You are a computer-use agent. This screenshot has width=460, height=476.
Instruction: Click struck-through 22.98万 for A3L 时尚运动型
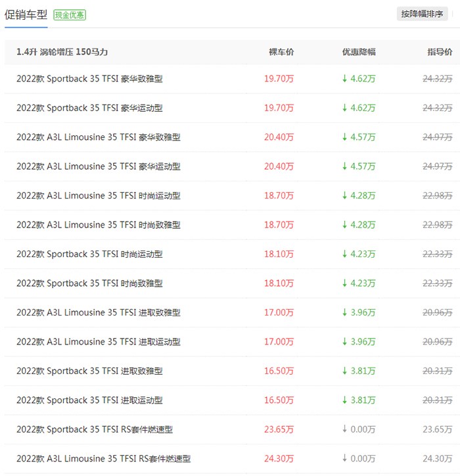pos(438,195)
